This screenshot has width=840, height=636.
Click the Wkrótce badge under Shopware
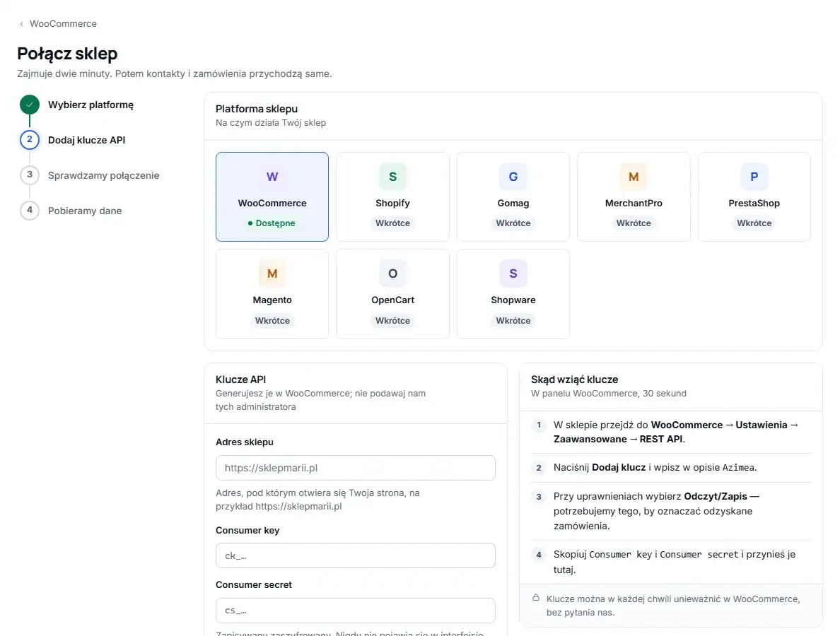click(x=513, y=321)
